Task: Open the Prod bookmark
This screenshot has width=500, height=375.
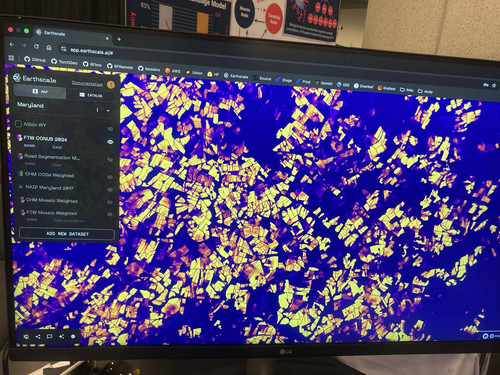Action: (x=303, y=82)
